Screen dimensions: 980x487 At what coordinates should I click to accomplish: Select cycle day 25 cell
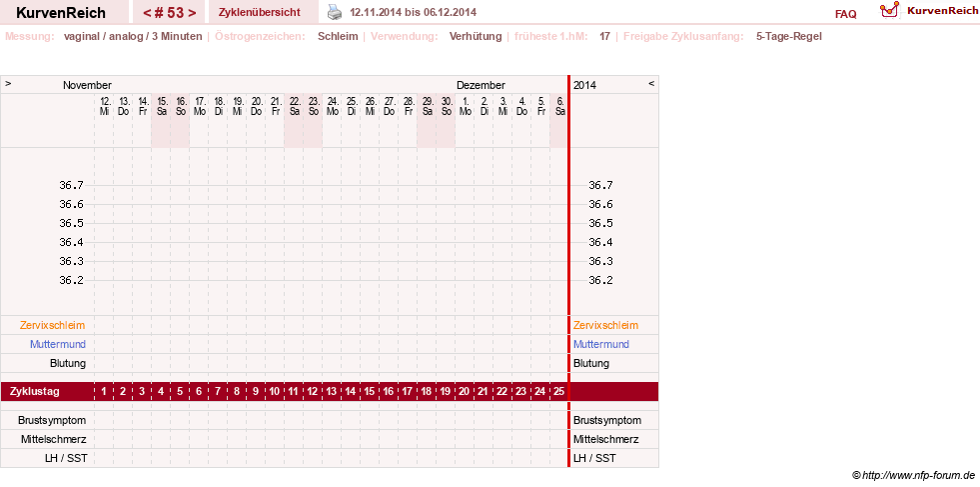[x=558, y=392]
